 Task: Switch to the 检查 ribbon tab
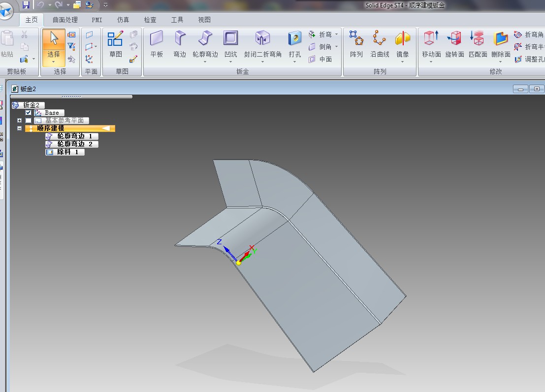click(x=150, y=20)
